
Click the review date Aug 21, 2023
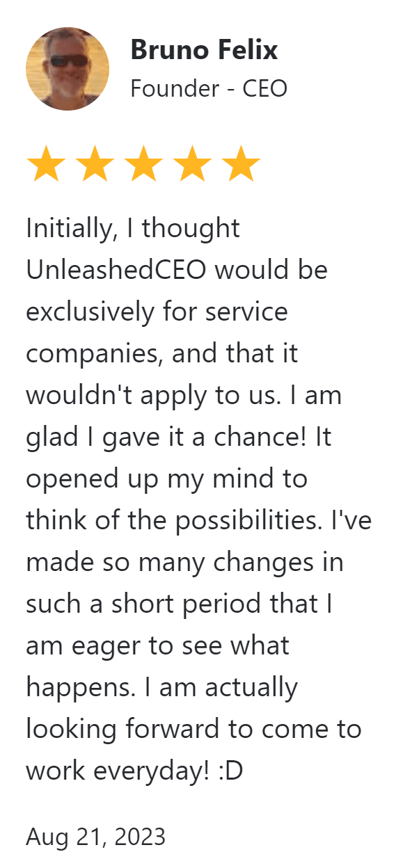[96, 836]
